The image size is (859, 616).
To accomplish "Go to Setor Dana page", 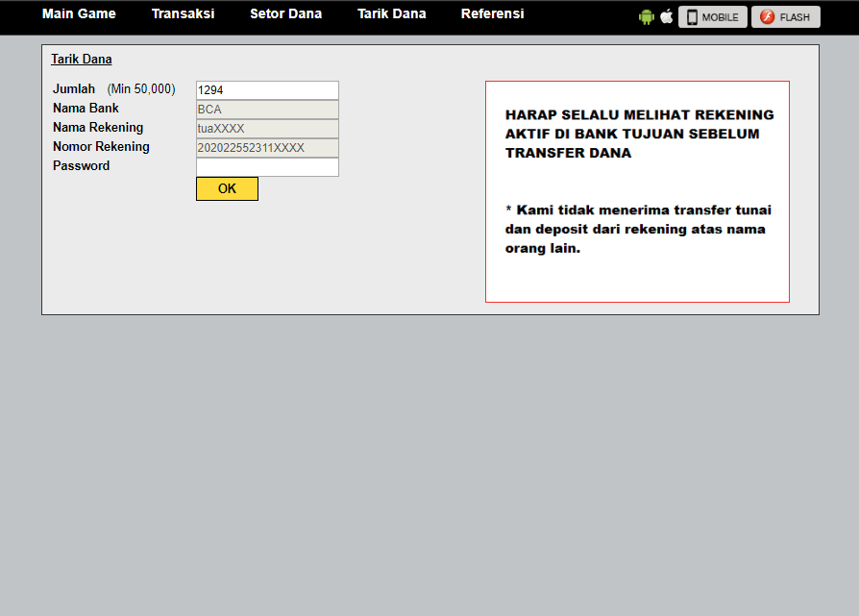I will [286, 13].
